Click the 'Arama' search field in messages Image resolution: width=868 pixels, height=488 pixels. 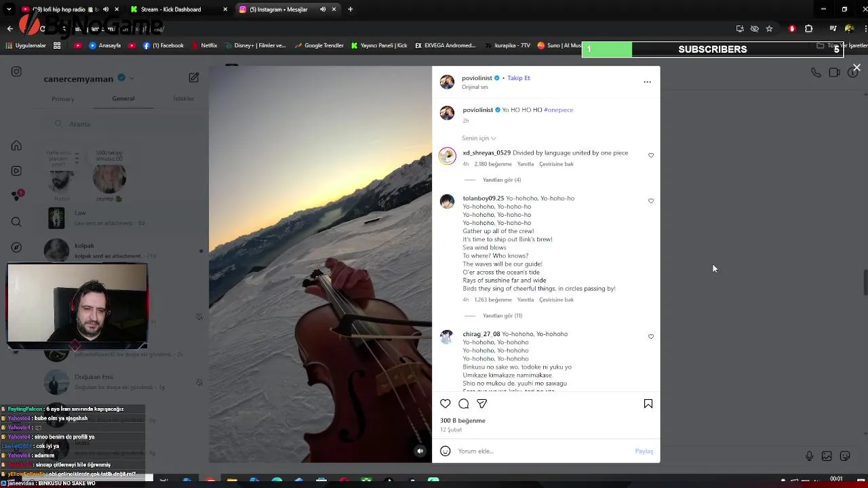[x=123, y=124]
